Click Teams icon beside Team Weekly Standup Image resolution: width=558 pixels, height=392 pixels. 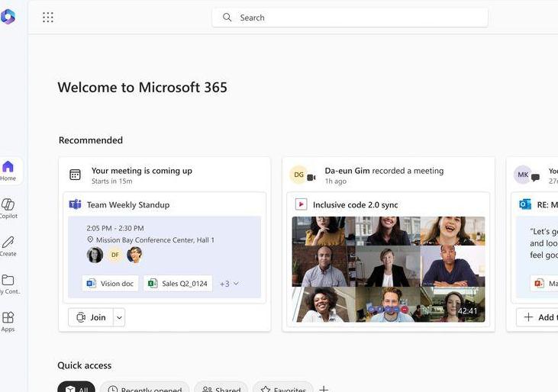click(75, 204)
